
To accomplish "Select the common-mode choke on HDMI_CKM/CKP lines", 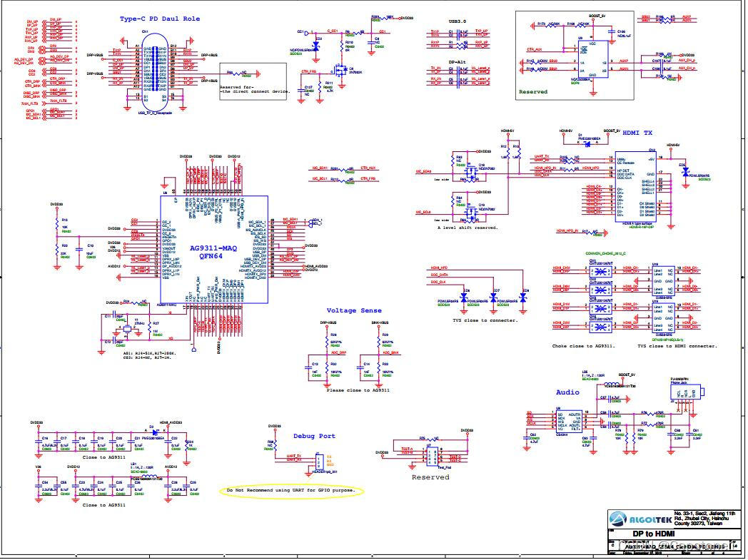I will [600, 272].
